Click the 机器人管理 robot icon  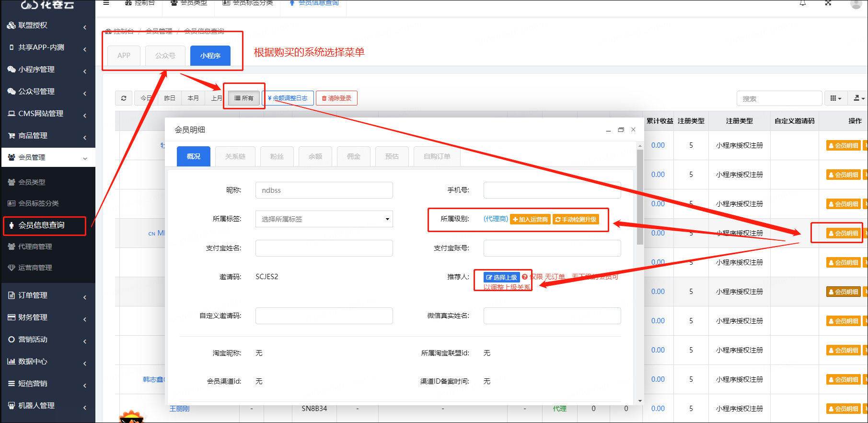[x=12, y=406]
